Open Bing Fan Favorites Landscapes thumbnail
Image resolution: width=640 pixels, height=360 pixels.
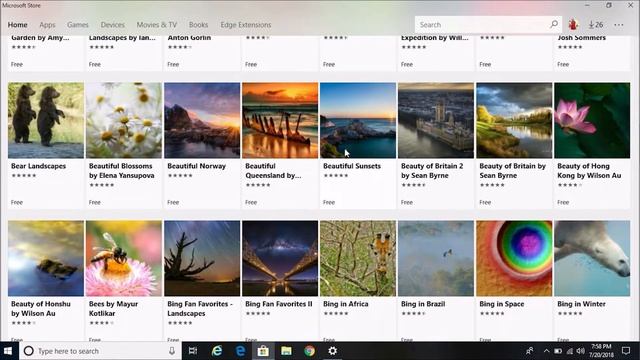click(202, 258)
